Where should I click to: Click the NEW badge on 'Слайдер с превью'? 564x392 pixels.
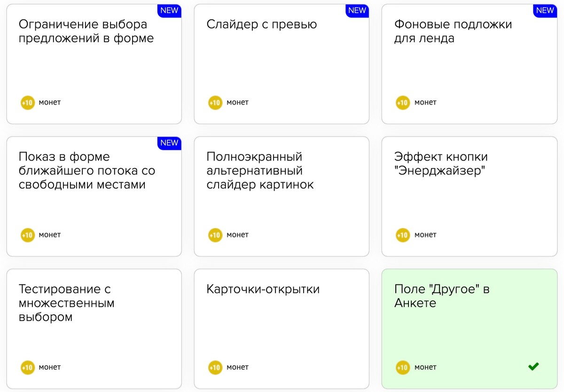(x=358, y=11)
